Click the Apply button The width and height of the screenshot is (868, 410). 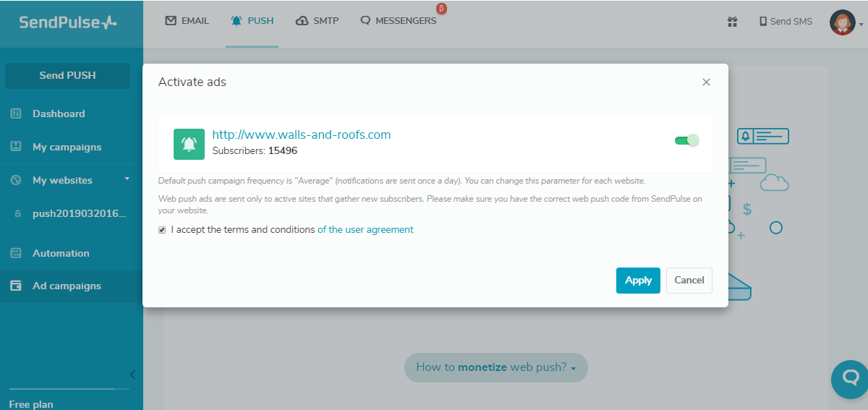point(638,281)
